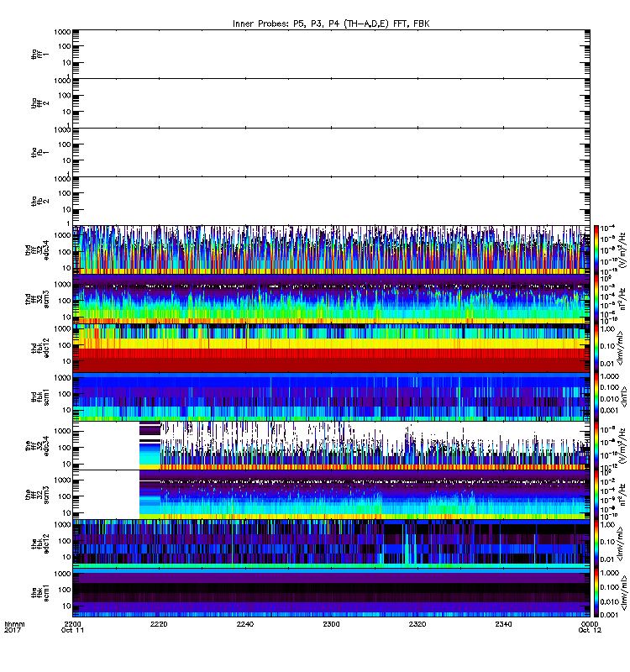Click inside the empty tha fb 2 panel
Screen dimensions: 630x672
pyautogui.click(x=331, y=201)
